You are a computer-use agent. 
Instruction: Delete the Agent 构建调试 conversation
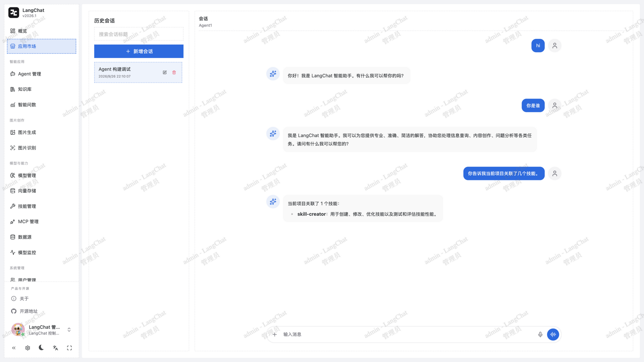pyautogui.click(x=174, y=72)
